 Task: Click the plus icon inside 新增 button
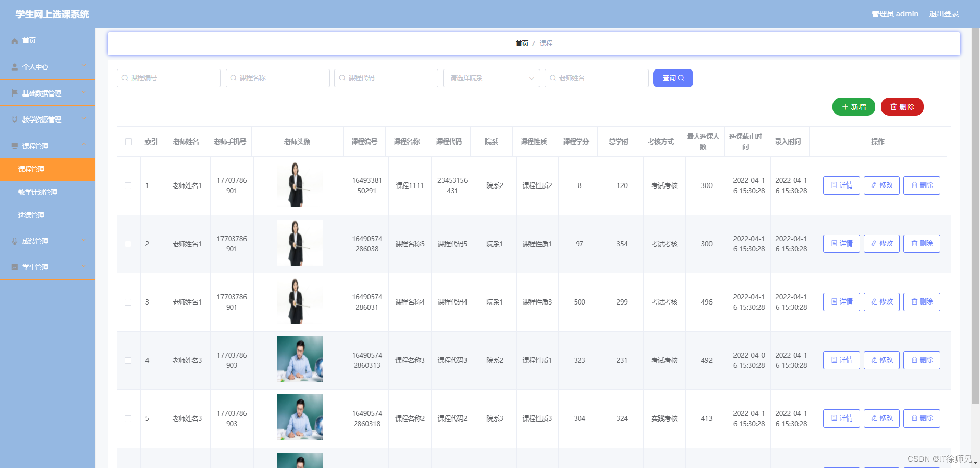[x=845, y=107]
